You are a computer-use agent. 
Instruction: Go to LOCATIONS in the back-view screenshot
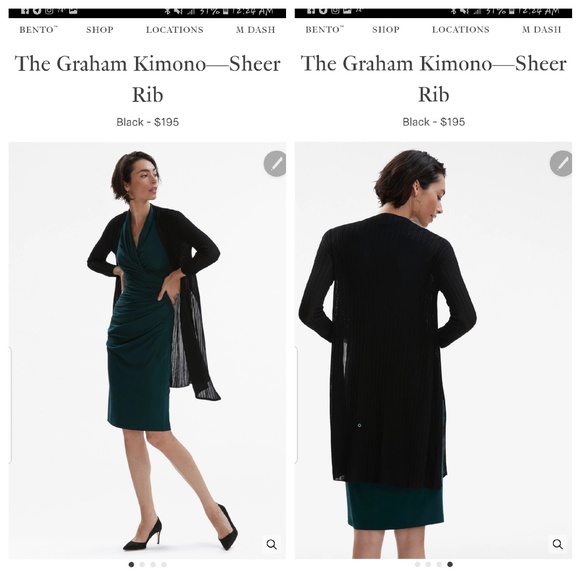[461, 30]
